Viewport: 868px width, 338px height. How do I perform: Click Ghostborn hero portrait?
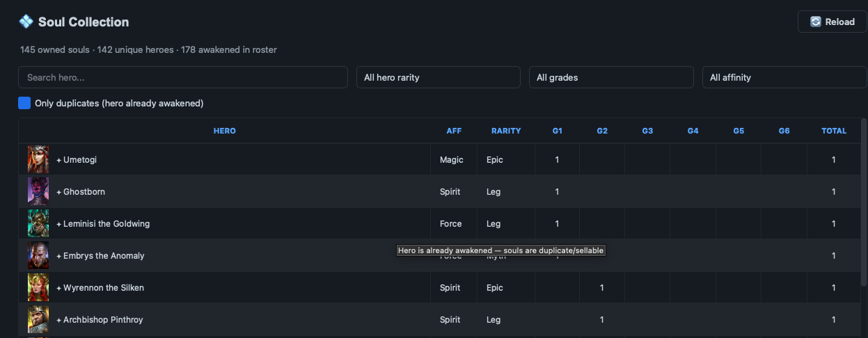coord(38,191)
